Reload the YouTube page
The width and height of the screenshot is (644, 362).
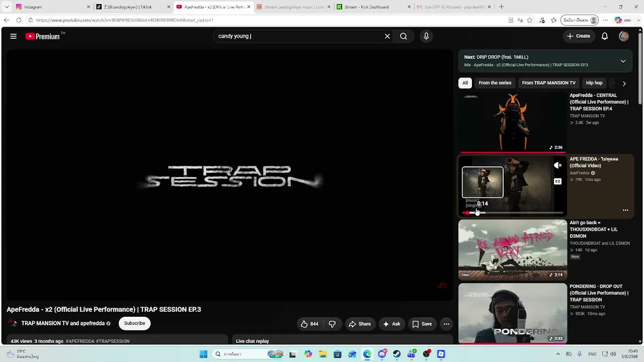point(19,20)
